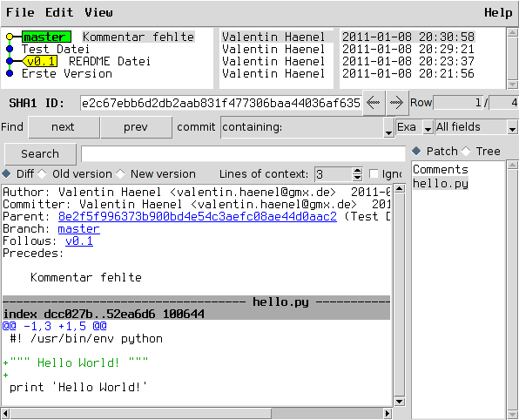Select Comments in the file list
519x420 pixels.
(x=441, y=169)
